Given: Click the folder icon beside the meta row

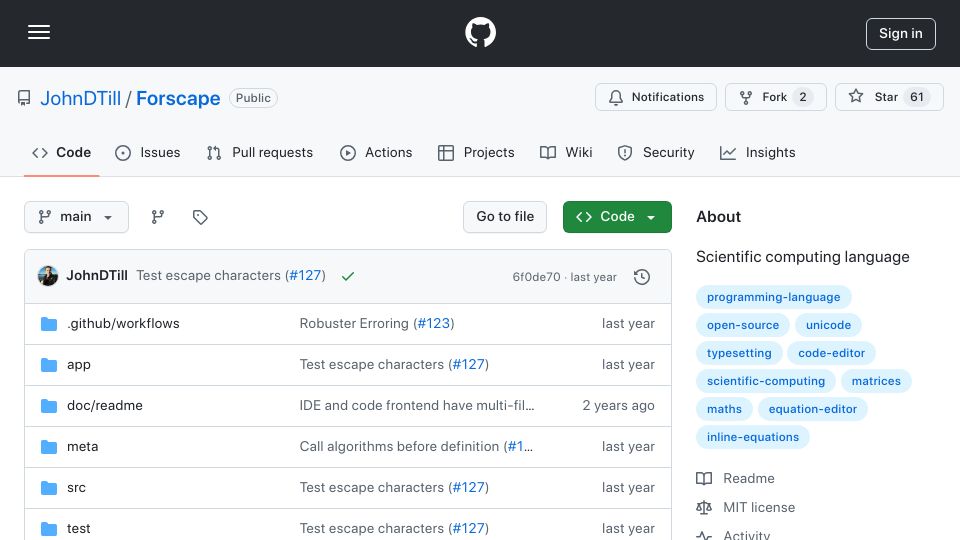Looking at the screenshot, I should [49, 447].
